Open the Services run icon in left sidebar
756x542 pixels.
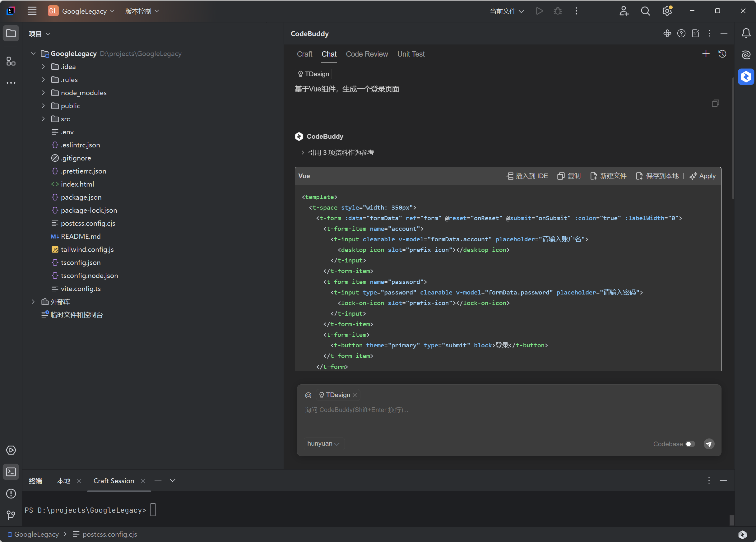11,450
